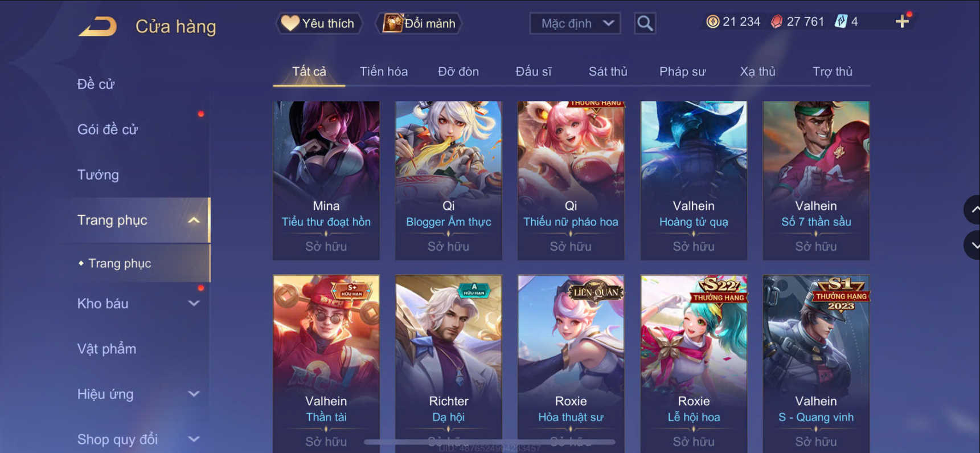Tap the gold coin currency icon
The width and height of the screenshot is (980, 453).
point(712,22)
